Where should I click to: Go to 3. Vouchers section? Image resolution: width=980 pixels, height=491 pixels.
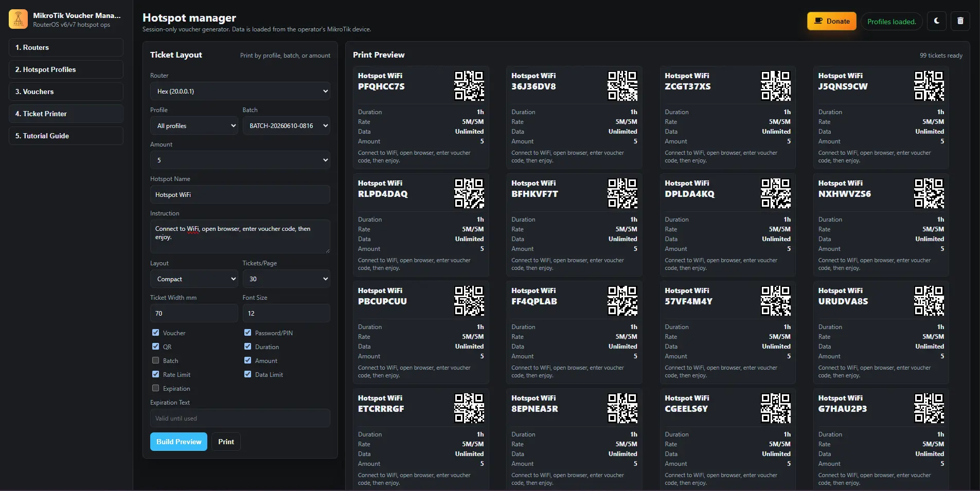pyautogui.click(x=66, y=92)
